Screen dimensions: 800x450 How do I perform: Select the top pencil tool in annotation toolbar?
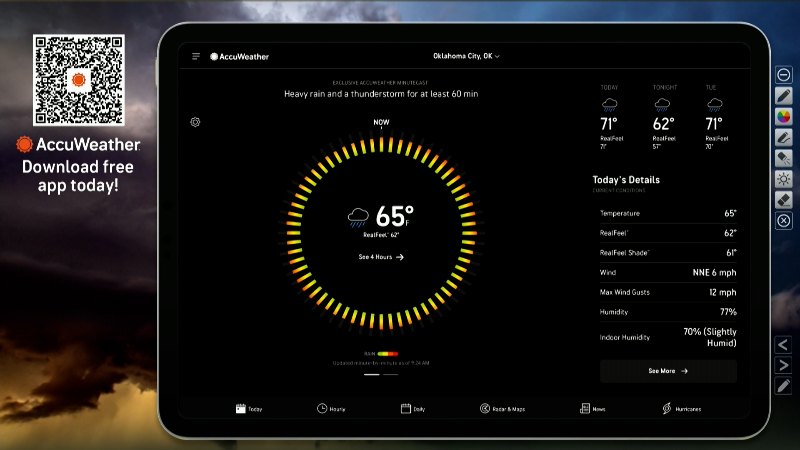click(784, 95)
